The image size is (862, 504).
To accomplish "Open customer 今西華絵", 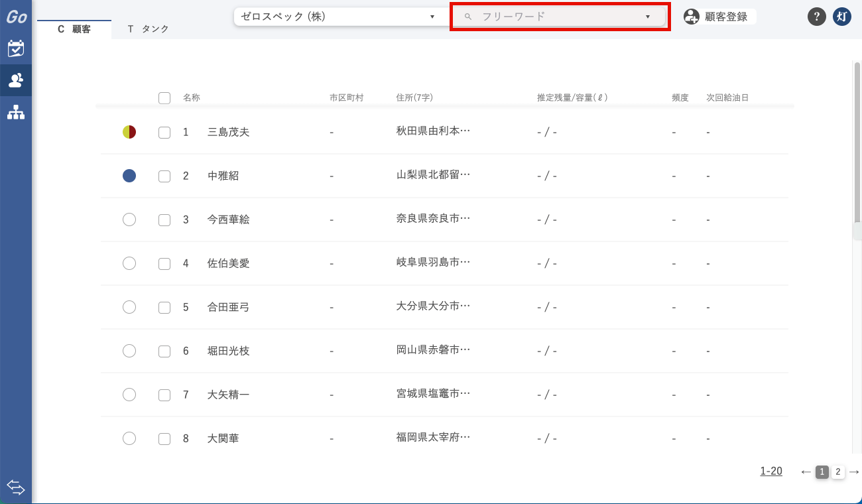I will click(x=229, y=220).
